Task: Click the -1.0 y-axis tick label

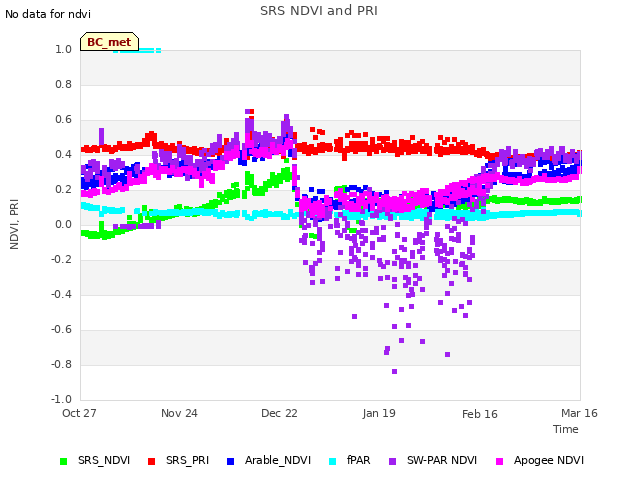Action: point(61,399)
